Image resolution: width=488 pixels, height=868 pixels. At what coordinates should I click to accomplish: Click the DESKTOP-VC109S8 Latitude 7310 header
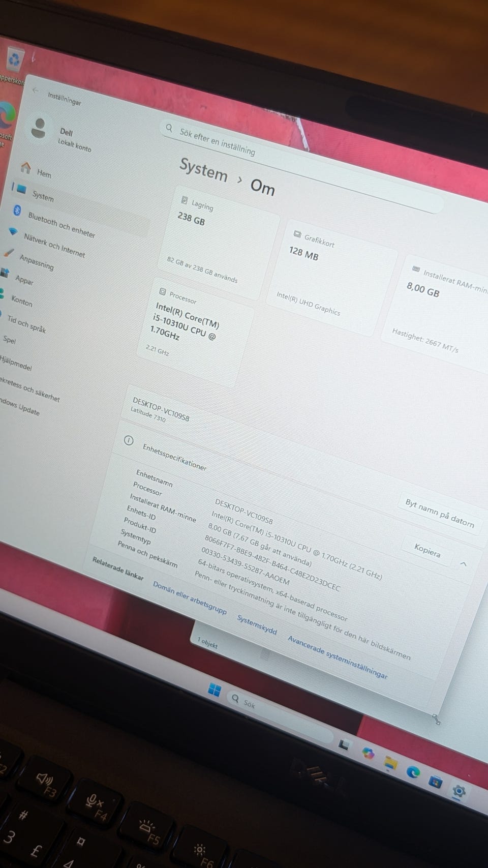click(160, 410)
